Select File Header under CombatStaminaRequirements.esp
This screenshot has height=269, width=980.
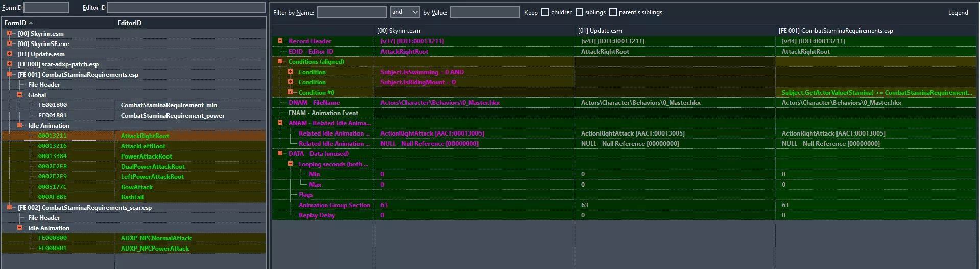pos(44,84)
